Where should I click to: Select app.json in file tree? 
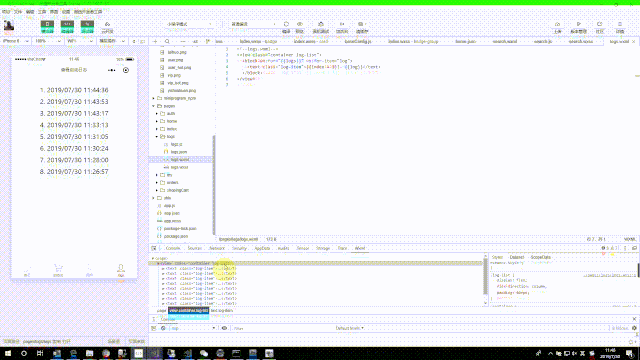pyautogui.click(x=172, y=213)
